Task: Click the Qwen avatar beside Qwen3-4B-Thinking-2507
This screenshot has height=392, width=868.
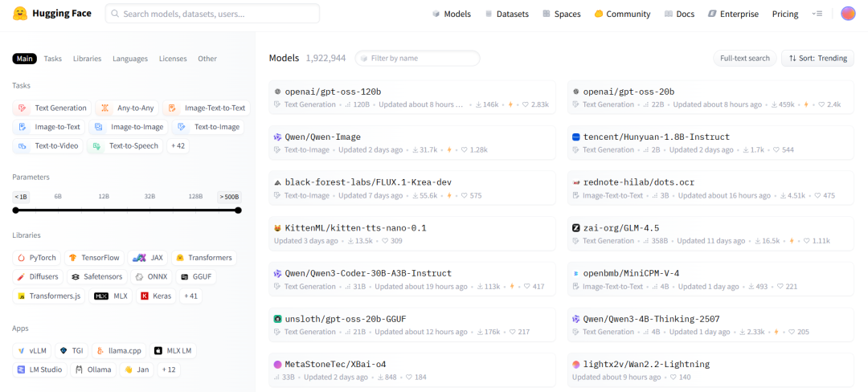Action: tap(575, 319)
